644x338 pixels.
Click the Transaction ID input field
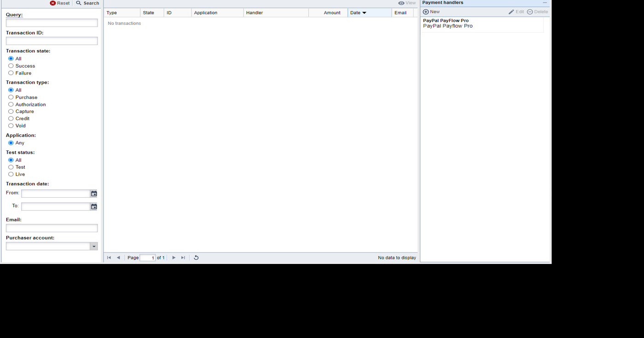click(x=52, y=41)
